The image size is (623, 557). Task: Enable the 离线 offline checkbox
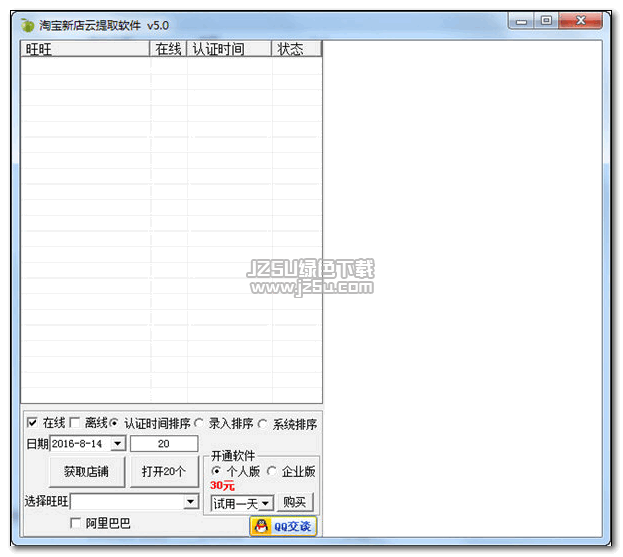(x=75, y=422)
